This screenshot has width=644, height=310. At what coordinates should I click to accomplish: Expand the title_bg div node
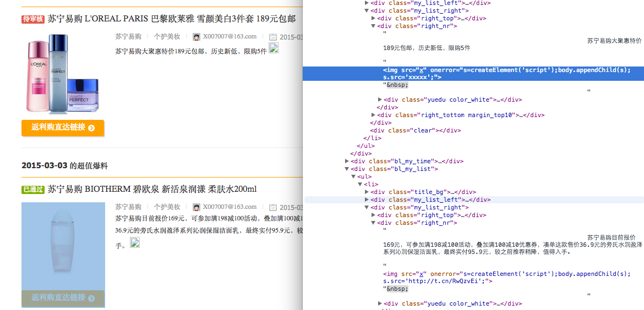pyautogui.click(x=367, y=192)
